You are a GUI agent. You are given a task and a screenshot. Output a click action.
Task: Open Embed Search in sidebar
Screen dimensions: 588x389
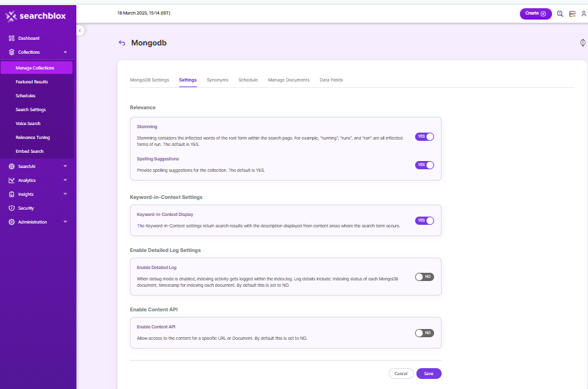pos(30,152)
